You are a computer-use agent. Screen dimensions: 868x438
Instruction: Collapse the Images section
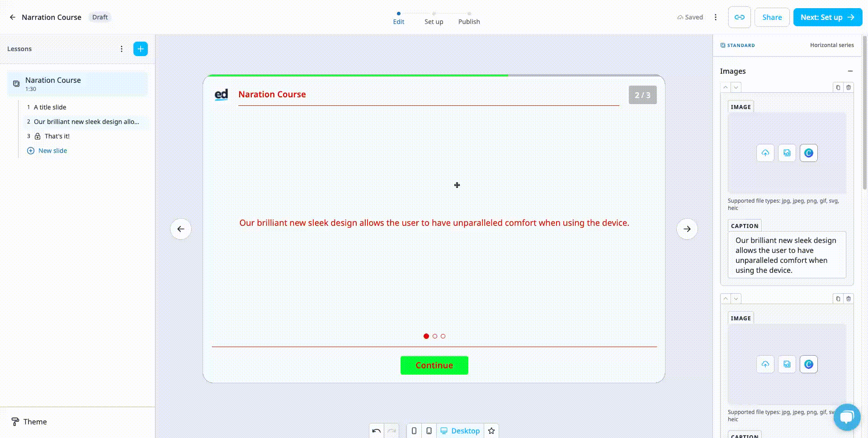[850, 71]
